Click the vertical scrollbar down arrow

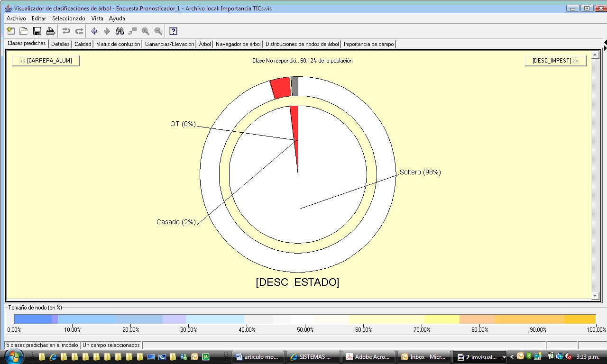(x=595, y=296)
